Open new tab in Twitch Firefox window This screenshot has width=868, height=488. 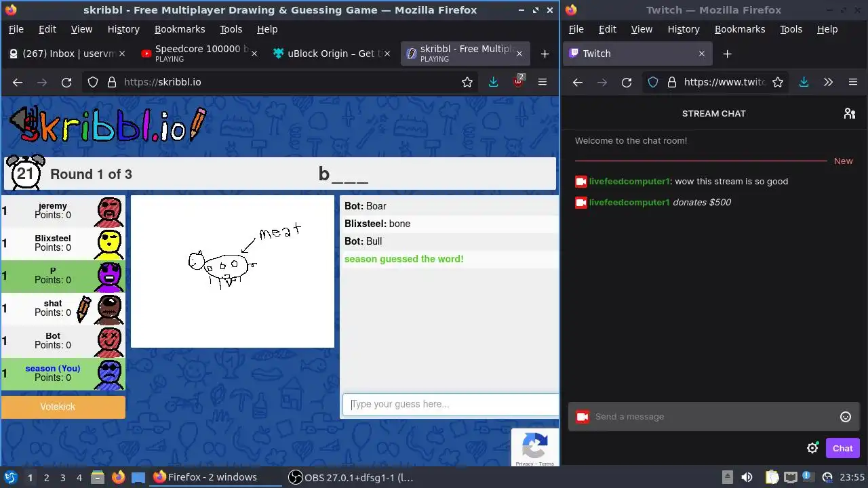(x=727, y=54)
